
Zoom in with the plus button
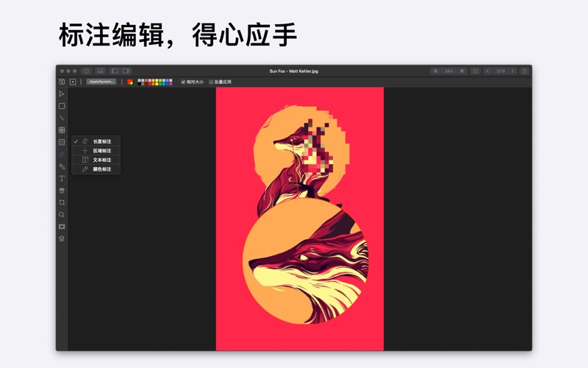tap(462, 71)
